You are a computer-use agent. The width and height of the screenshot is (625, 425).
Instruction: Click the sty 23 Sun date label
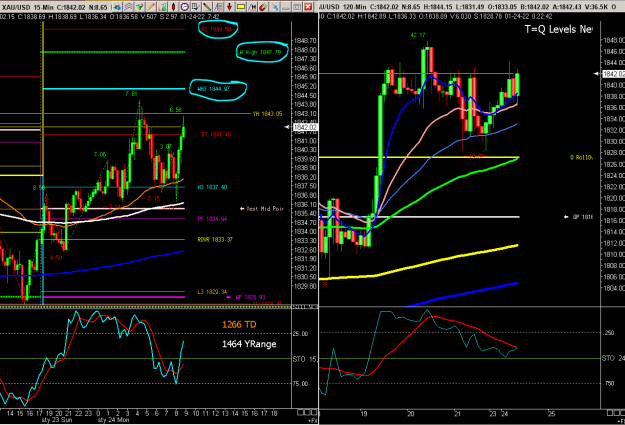[x=57, y=420]
